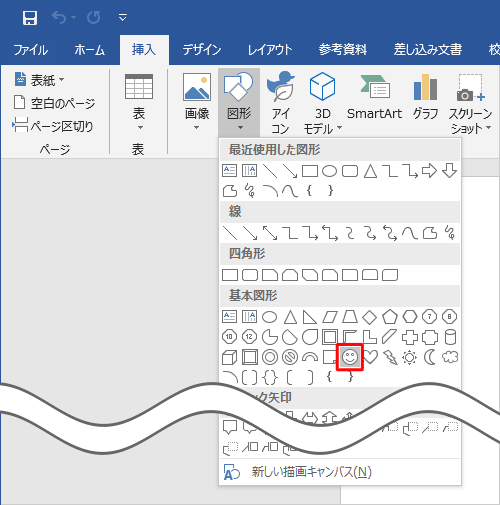Open the スクリーンショット dropdown

[470, 103]
